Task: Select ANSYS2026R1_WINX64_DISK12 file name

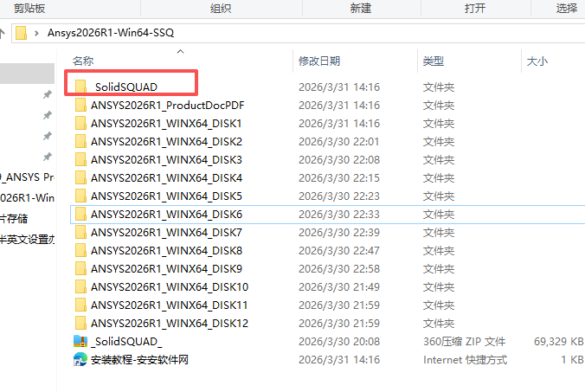Action: [170, 324]
